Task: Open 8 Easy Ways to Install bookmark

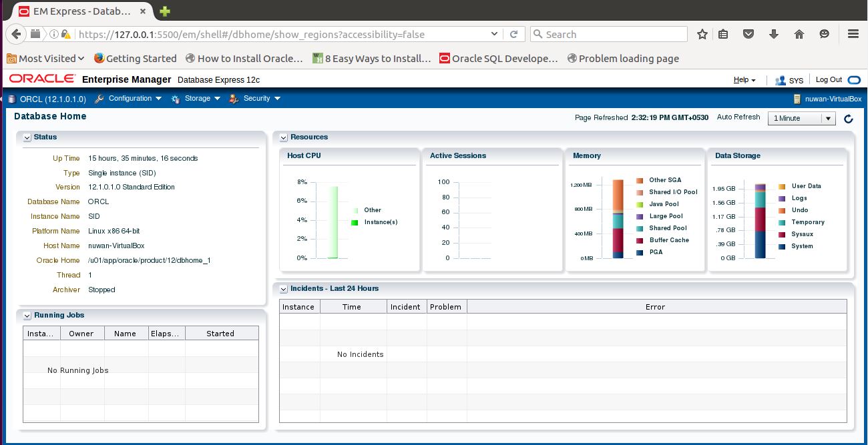Action: tap(372, 59)
